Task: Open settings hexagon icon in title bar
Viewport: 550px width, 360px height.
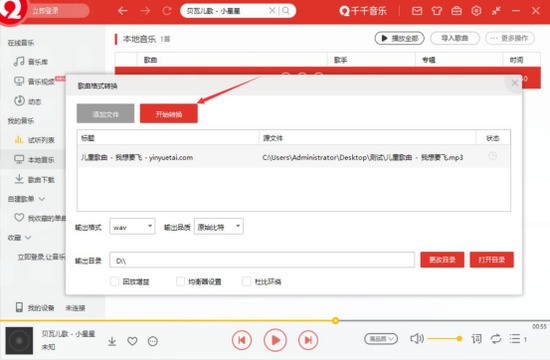Action: [476, 11]
